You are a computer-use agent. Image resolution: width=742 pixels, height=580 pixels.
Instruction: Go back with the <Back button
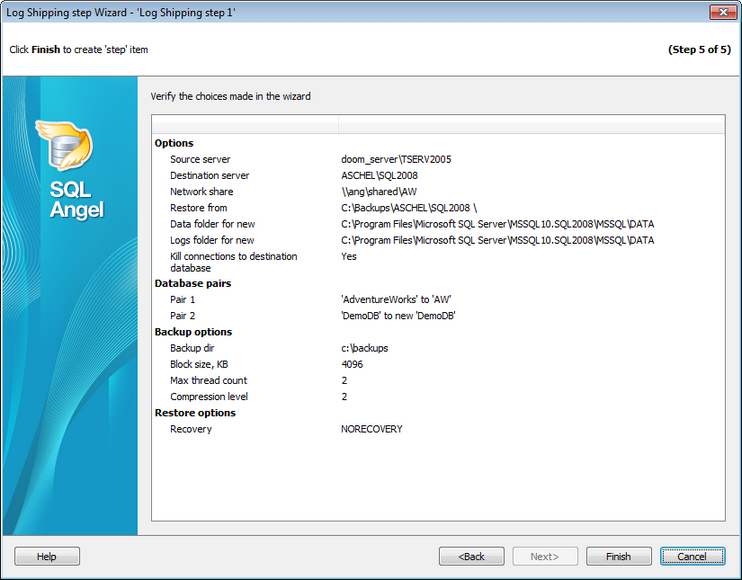point(471,556)
